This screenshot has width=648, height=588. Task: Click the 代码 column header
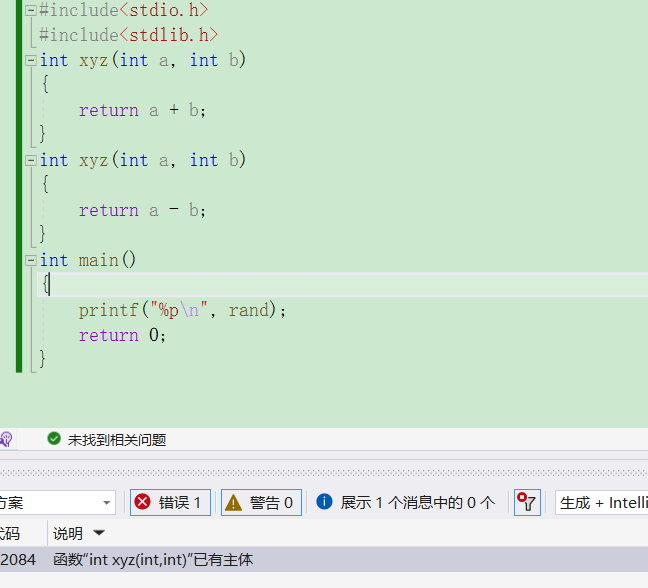click(x=10, y=533)
